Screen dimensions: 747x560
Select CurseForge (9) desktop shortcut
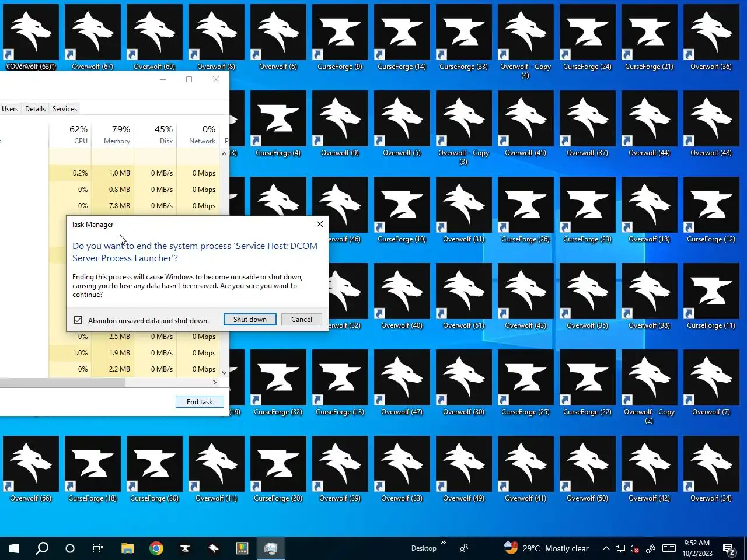[340, 38]
